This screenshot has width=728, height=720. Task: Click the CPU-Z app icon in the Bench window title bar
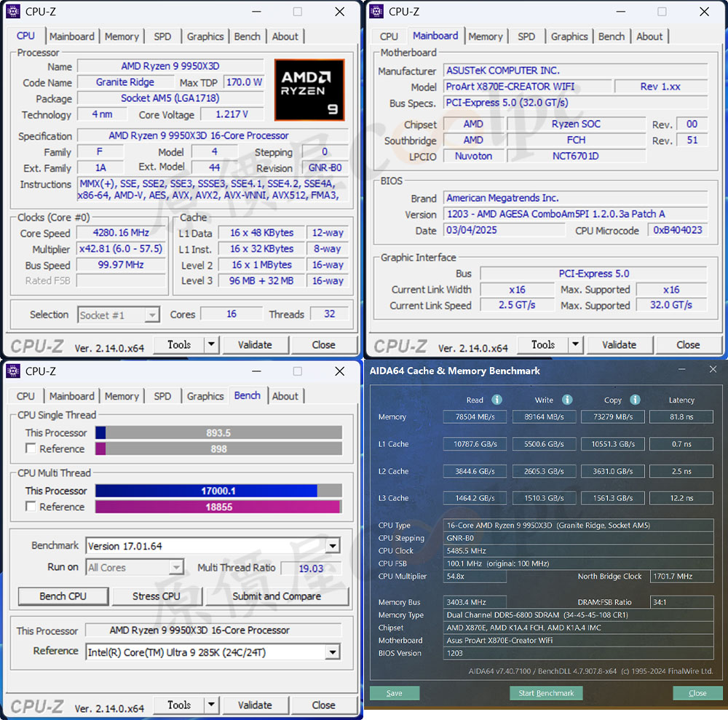coord(13,371)
